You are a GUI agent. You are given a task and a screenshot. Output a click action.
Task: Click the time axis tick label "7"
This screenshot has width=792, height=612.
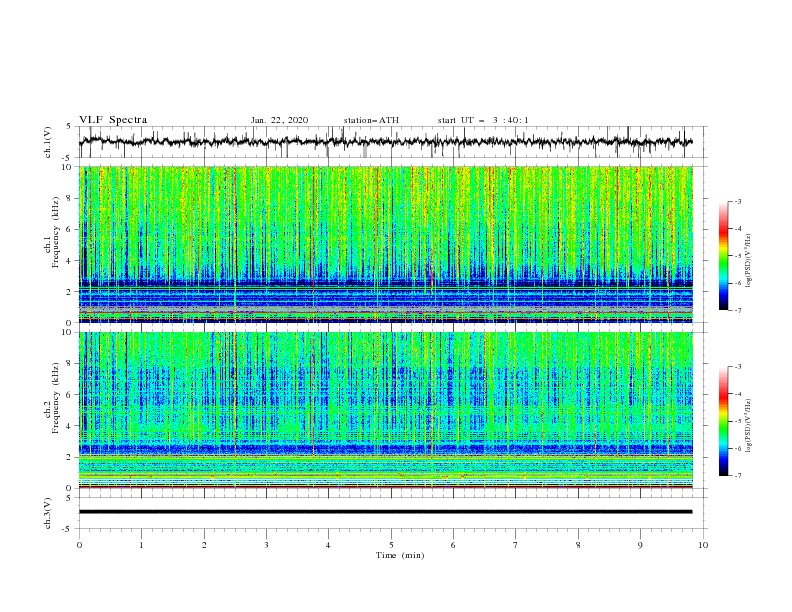pos(516,545)
